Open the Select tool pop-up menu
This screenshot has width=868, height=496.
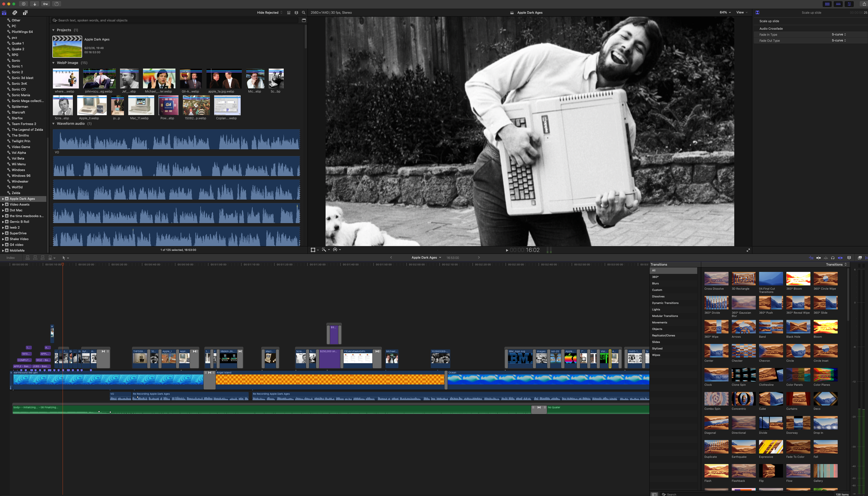click(x=65, y=258)
